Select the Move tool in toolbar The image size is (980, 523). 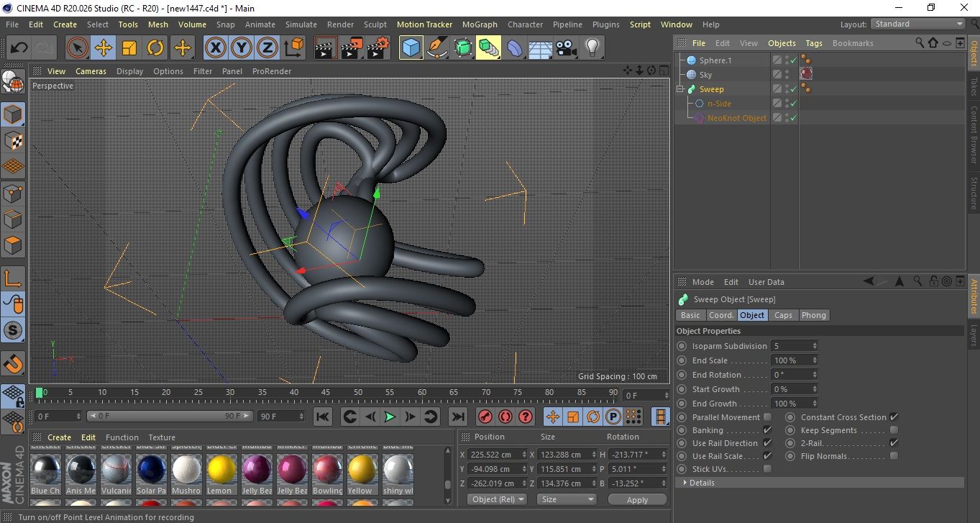tap(104, 48)
